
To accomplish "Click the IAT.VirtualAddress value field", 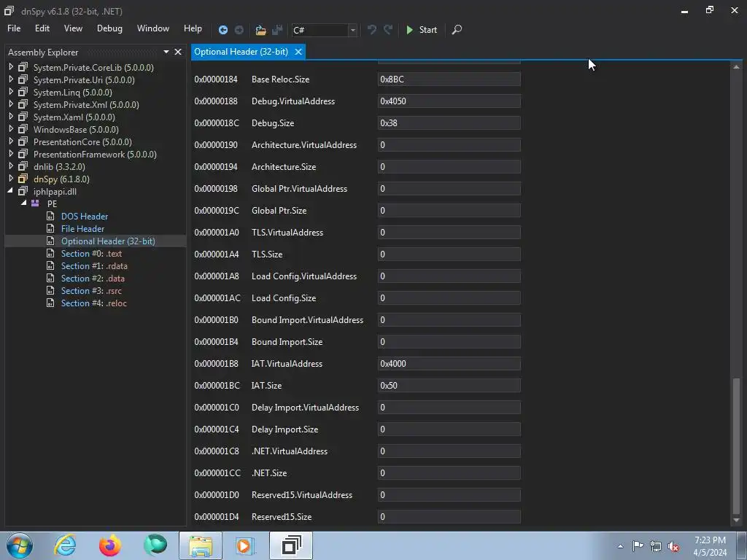I will (449, 363).
